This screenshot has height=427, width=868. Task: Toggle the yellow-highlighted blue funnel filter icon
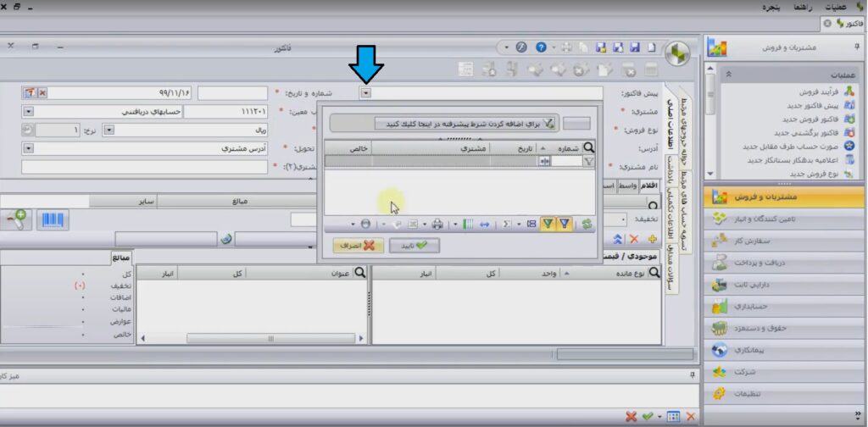(564, 224)
